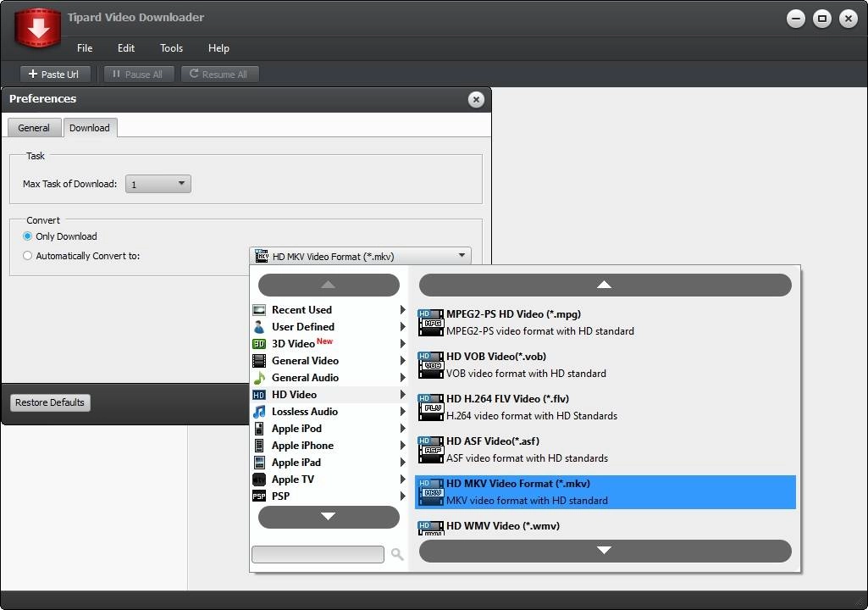Expand the 3D Video submenu arrow
The width and height of the screenshot is (868, 610).
403,344
